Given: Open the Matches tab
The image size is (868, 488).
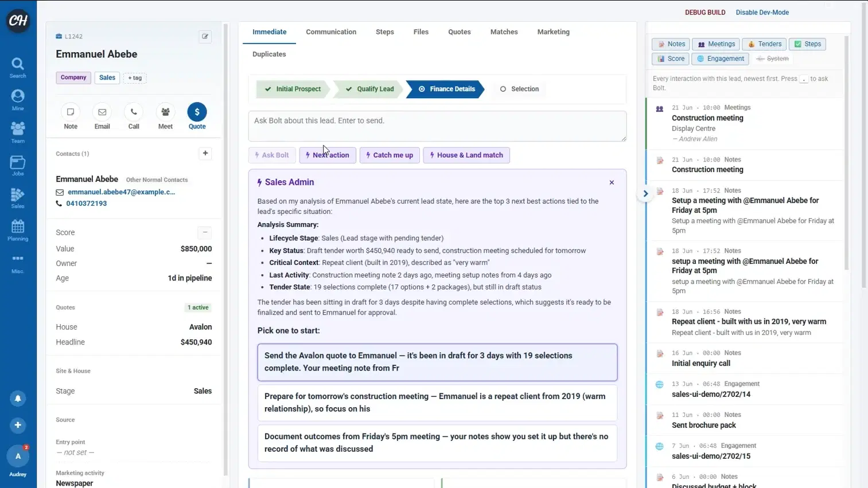Looking at the screenshot, I should pos(504,32).
